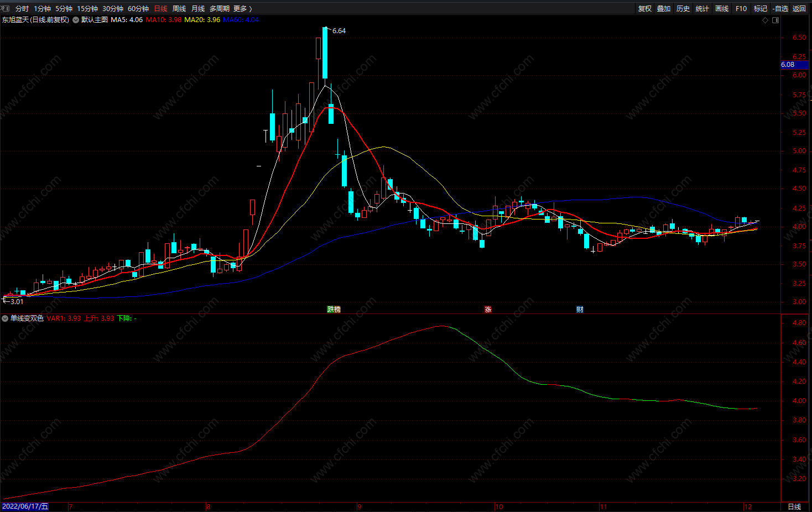
Task: Click the highlighted 6.08 price tag on axis
Action: point(794,65)
